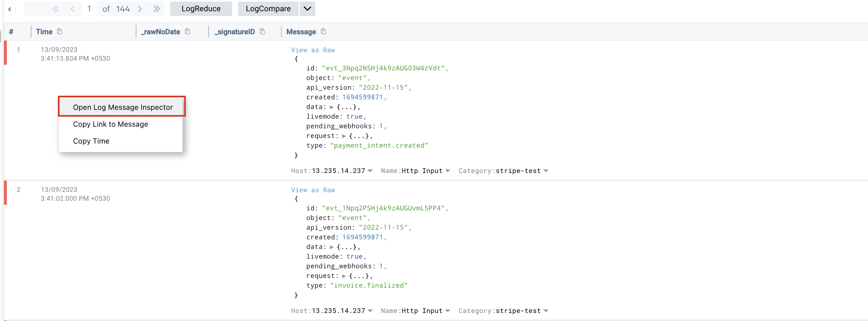Image resolution: width=868 pixels, height=321 pixels.
Task: Click the current page number field
Action: coord(89,9)
